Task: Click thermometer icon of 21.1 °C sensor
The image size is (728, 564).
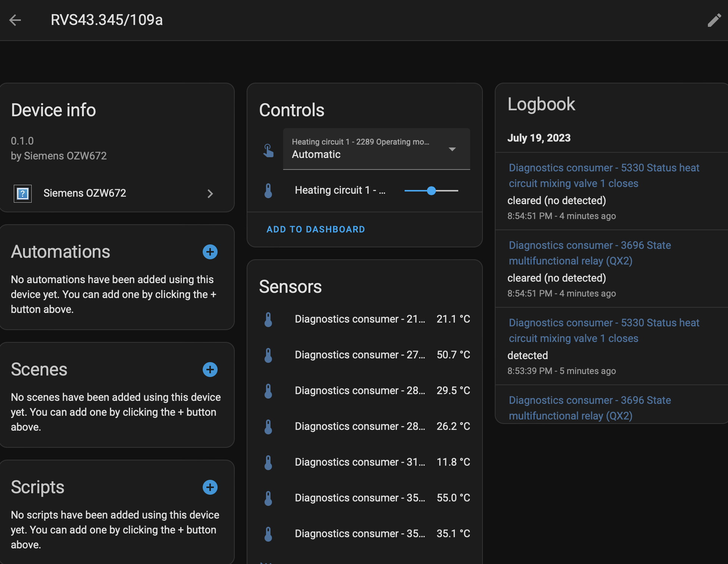Action: coord(268,319)
